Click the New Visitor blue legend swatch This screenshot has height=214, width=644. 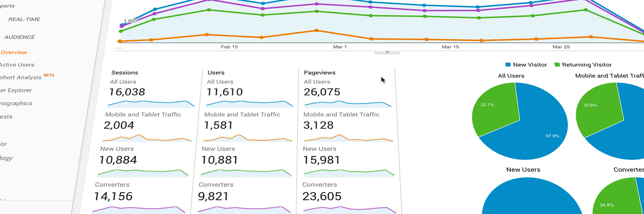coord(508,65)
